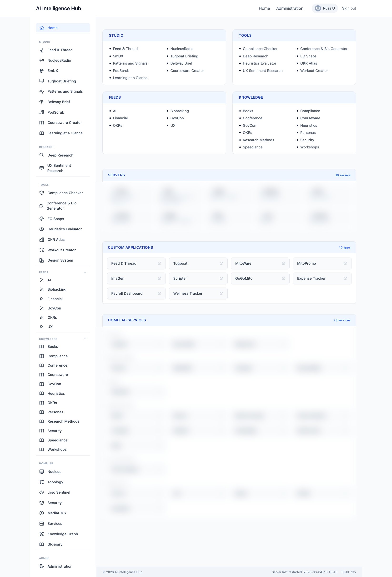This screenshot has width=392, height=577.
Task: Open Deep Research link in Tools card
Action: 256,56
